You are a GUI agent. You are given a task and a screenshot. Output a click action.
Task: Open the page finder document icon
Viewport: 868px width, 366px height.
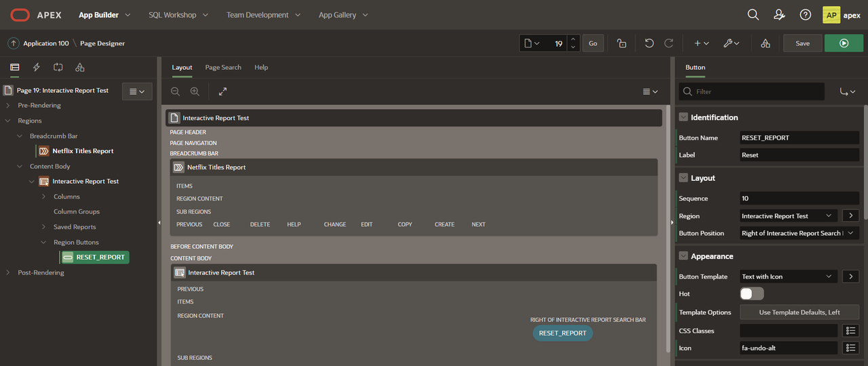(x=532, y=43)
